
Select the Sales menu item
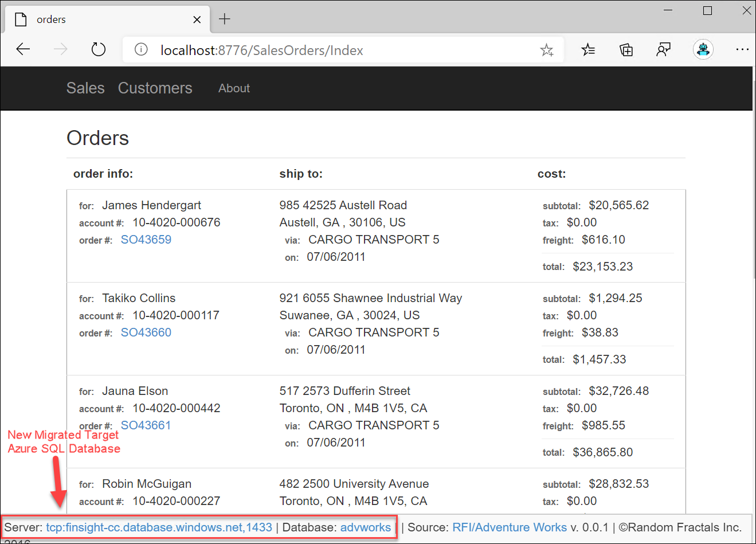85,88
